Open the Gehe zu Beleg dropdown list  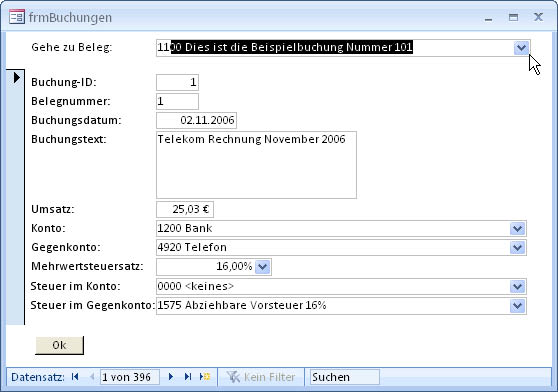click(521, 48)
